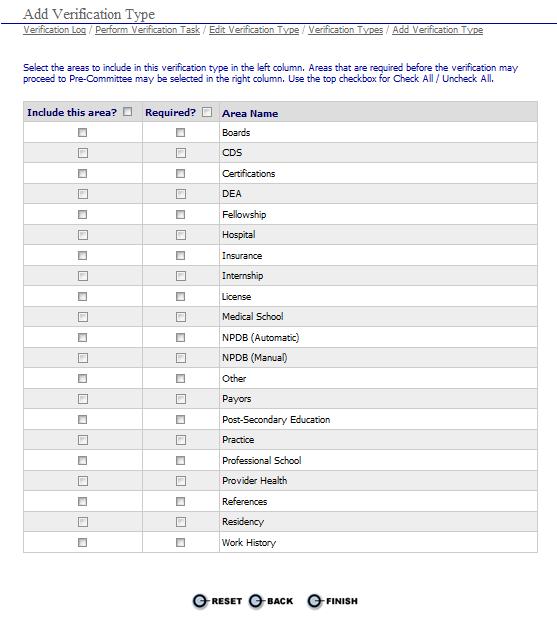This screenshot has width=557, height=617.
Task: Include the Medical School area
Action: point(83,317)
